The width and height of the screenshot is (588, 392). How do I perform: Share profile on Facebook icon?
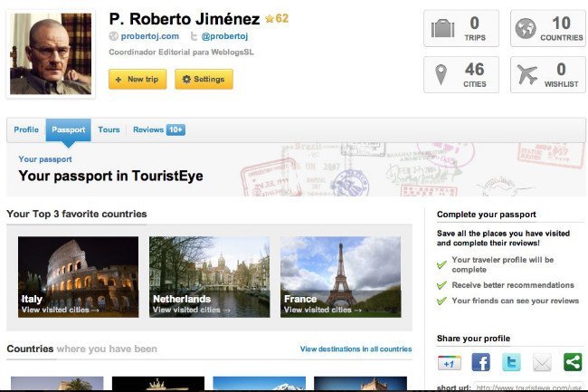pyautogui.click(x=480, y=362)
